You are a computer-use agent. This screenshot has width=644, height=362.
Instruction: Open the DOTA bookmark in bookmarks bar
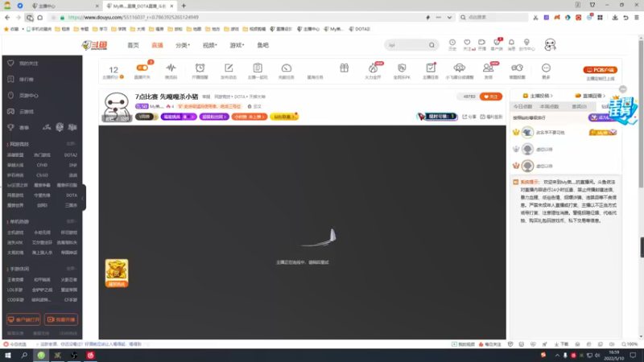360,29
